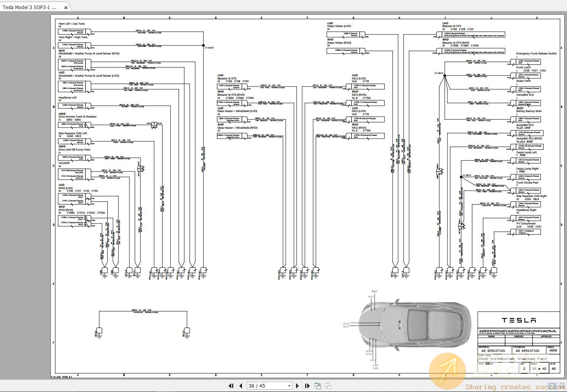
Task: Click the 'Frunk Latch' label
Action: tap(523, 68)
